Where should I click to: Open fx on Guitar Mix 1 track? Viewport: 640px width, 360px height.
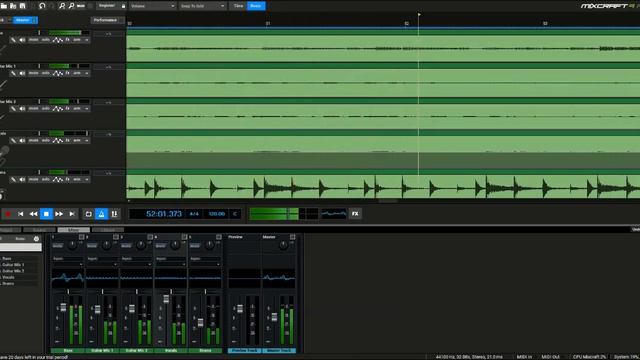[x=67, y=73]
